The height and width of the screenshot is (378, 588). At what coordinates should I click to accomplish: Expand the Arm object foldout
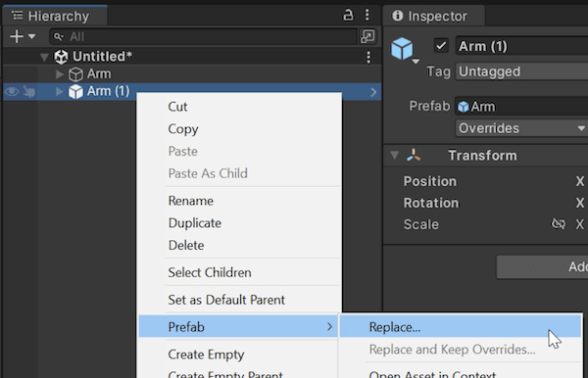coord(59,74)
